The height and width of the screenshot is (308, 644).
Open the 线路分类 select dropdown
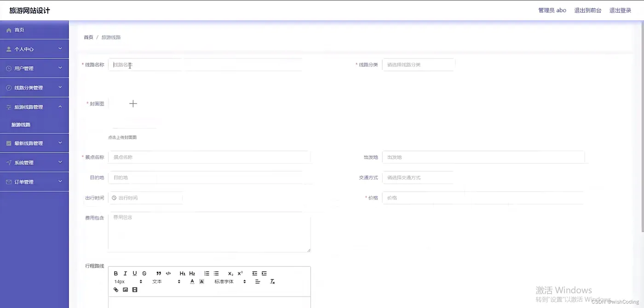pos(419,65)
